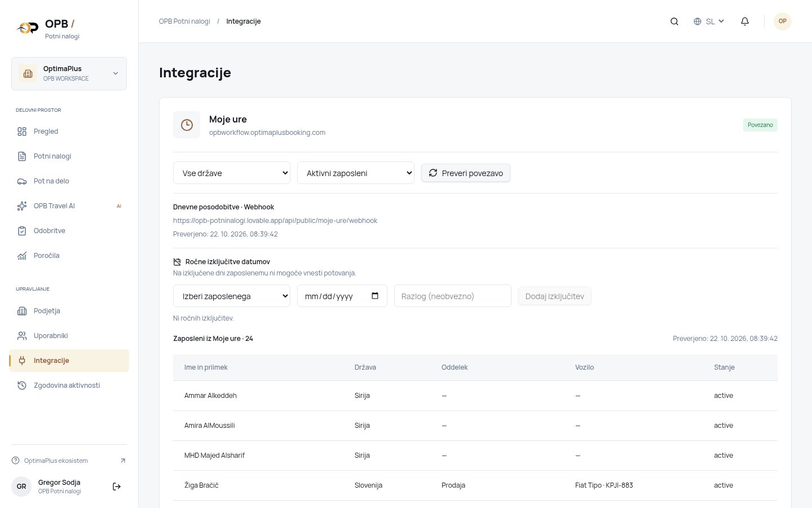Go to Potni nalogi menu item
The image size is (812, 508).
coord(69,156)
